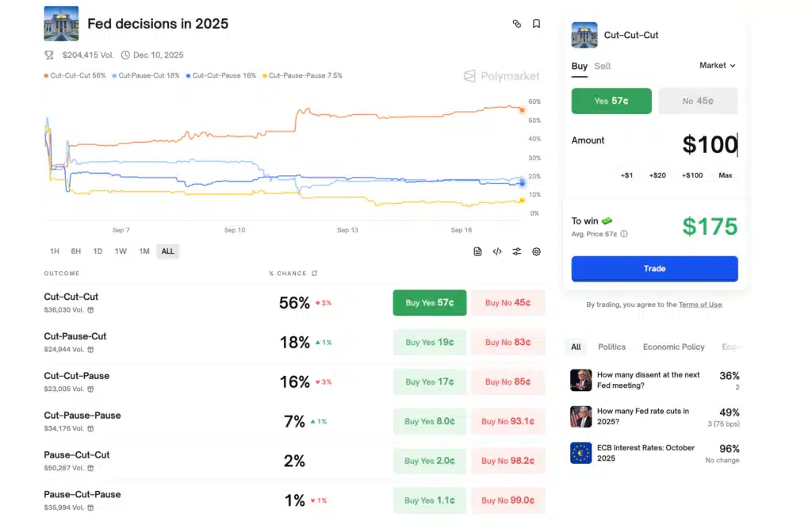The width and height of the screenshot is (812, 529).
Task: Select the No 45¢ option in trade panel
Action: (698, 101)
